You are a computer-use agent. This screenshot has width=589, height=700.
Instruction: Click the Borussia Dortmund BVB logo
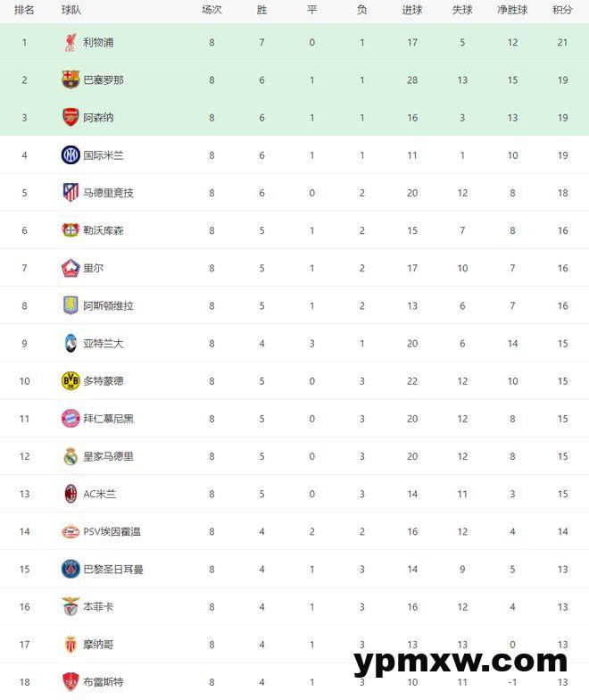[71, 381]
